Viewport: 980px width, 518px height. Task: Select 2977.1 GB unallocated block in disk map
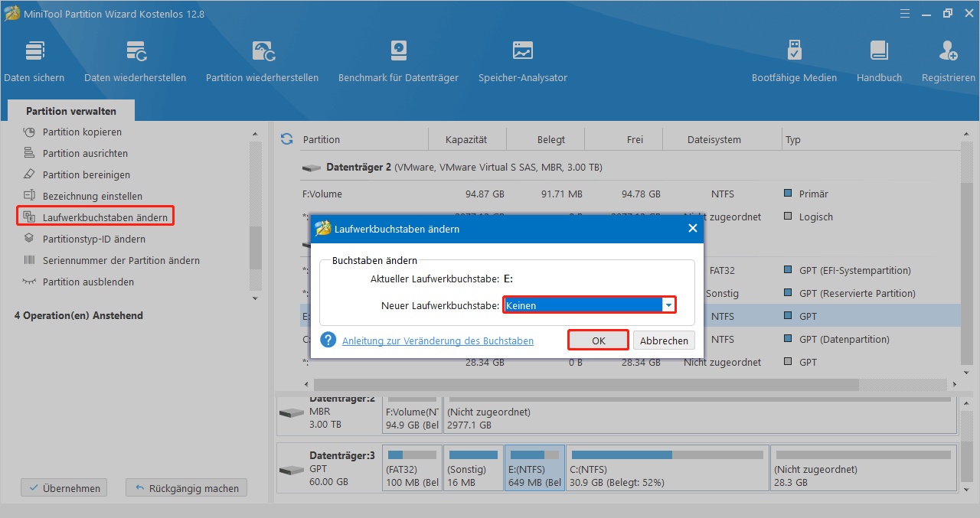[700, 415]
